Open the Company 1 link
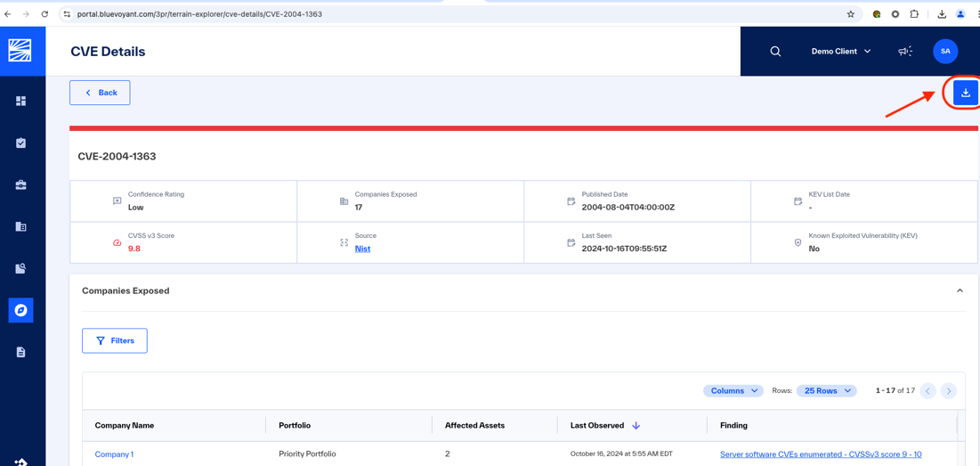 114,454
